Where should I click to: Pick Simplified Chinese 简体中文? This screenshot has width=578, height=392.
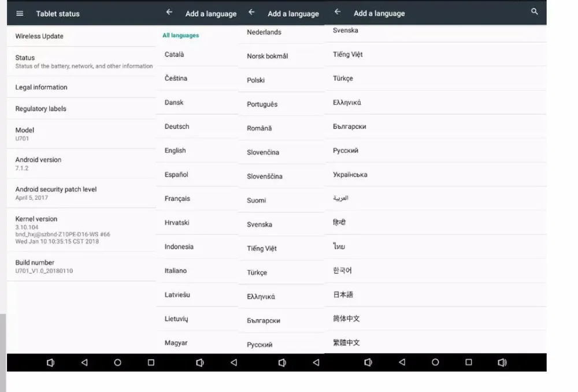(435, 319)
